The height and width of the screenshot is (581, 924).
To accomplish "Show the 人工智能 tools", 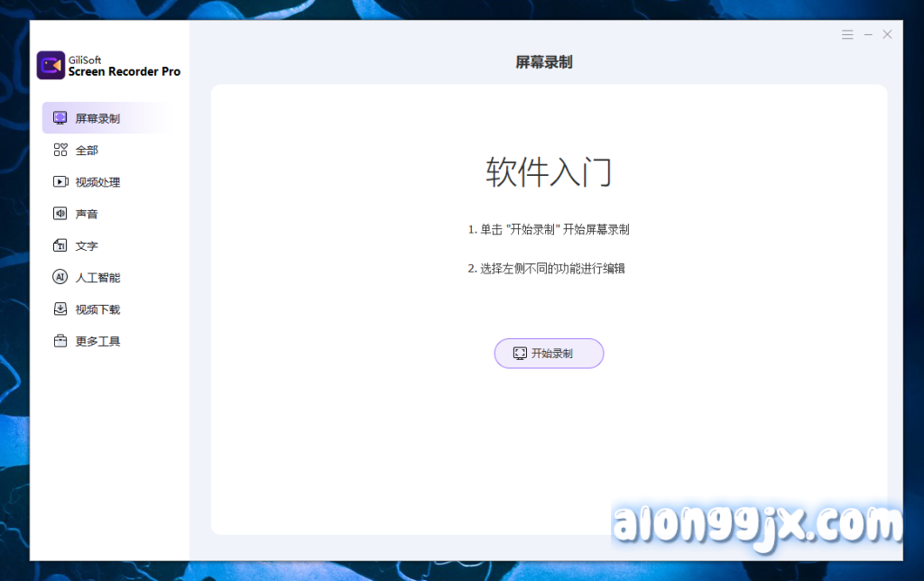I will (97, 278).
